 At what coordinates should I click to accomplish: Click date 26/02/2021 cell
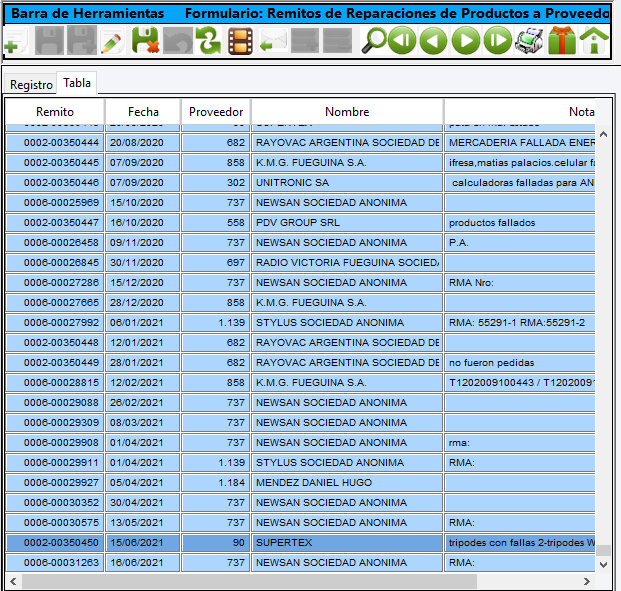[x=143, y=402]
